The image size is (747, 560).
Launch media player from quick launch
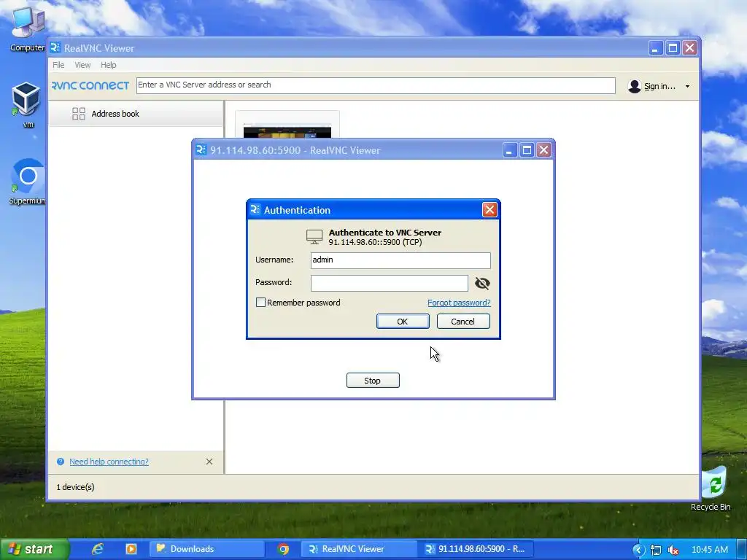[131, 549]
